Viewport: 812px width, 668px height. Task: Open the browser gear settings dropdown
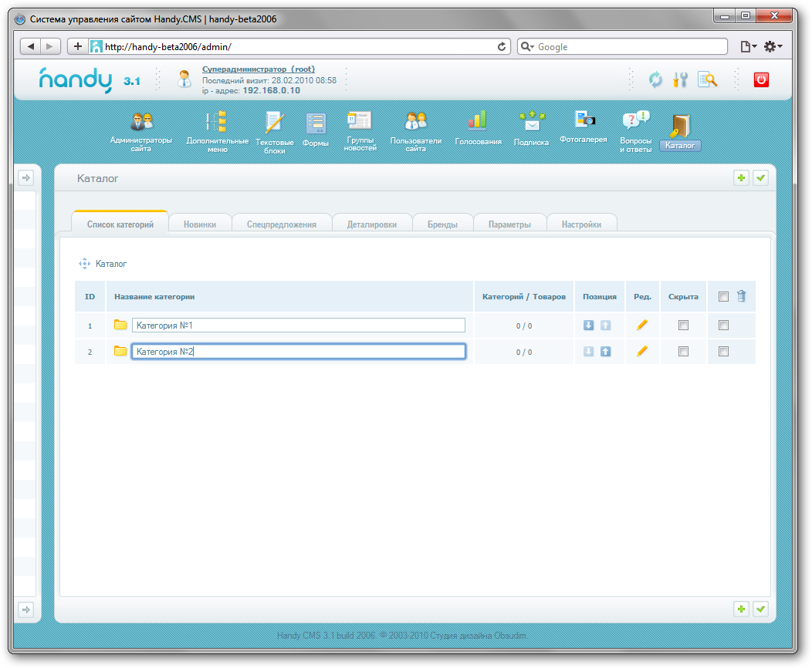click(x=773, y=47)
